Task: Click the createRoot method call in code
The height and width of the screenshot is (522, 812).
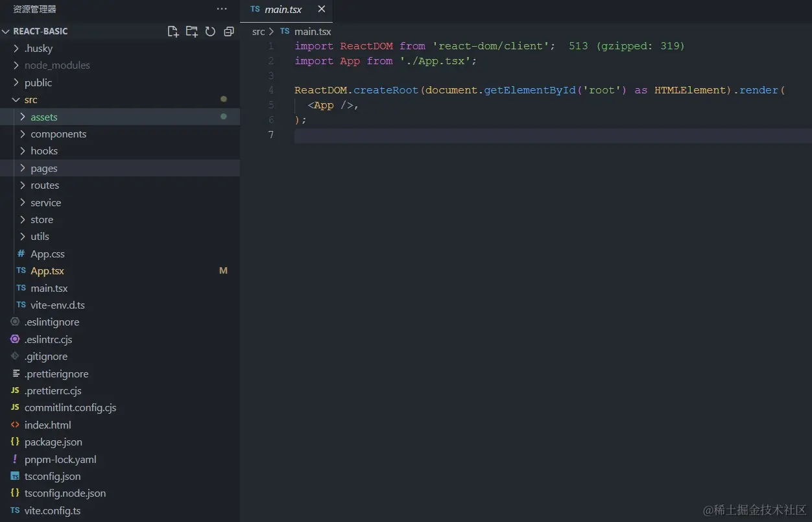Action: [x=386, y=90]
